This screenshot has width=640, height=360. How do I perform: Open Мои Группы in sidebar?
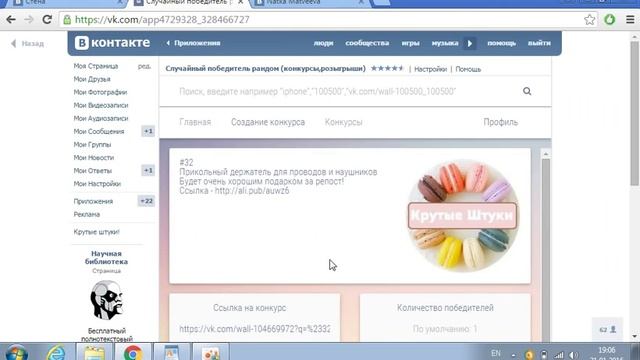coord(92,144)
